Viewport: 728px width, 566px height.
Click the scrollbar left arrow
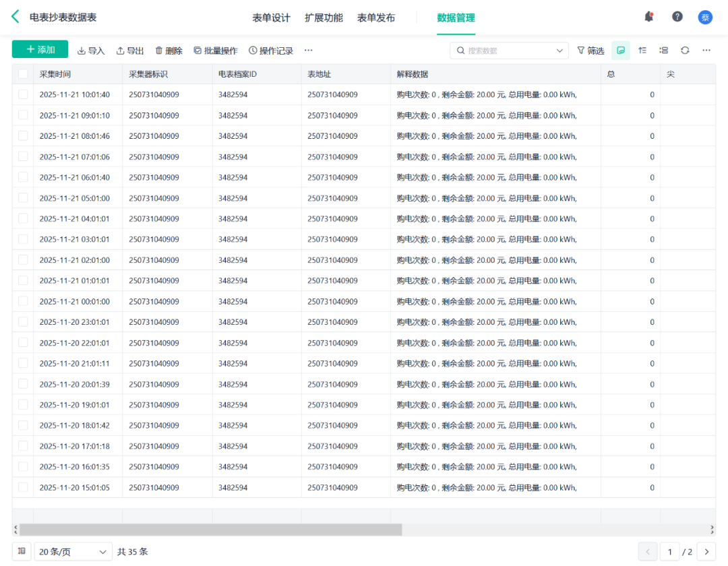tap(16, 530)
